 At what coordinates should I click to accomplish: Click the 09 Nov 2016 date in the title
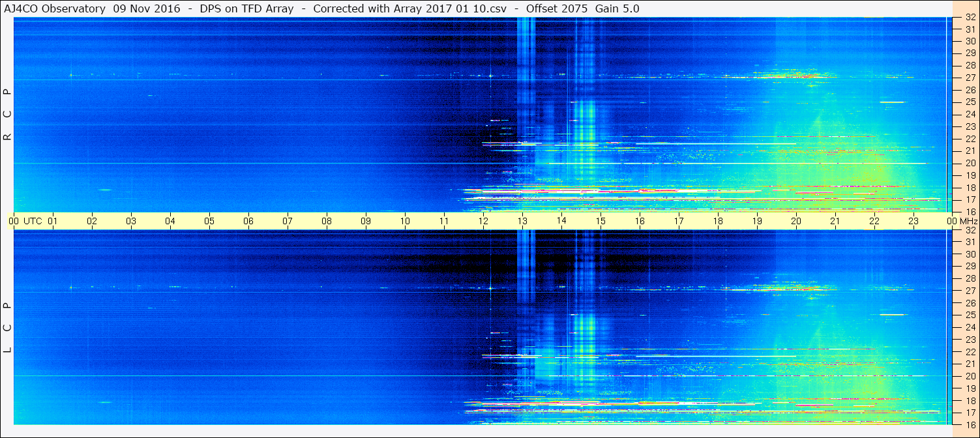click(x=147, y=8)
